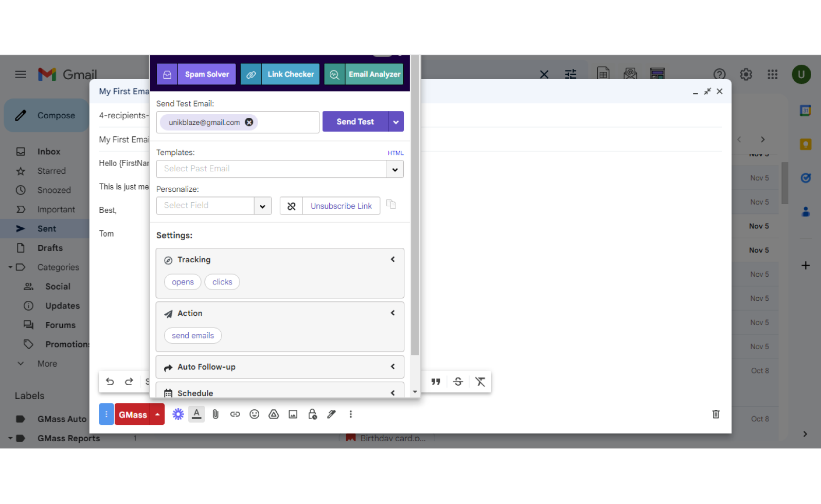The width and height of the screenshot is (821, 504).
Task: Expand the Schedule section
Action: [x=280, y=391]
